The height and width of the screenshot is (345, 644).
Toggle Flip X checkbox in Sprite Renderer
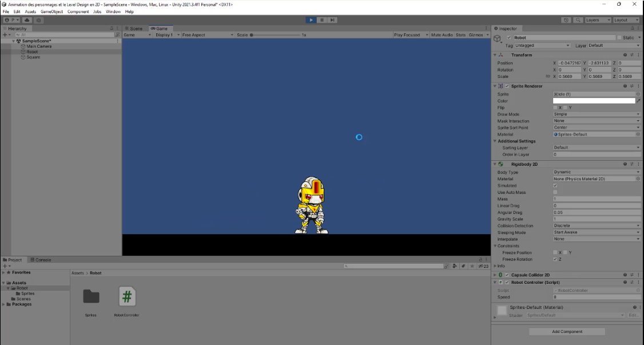point(555,108)
